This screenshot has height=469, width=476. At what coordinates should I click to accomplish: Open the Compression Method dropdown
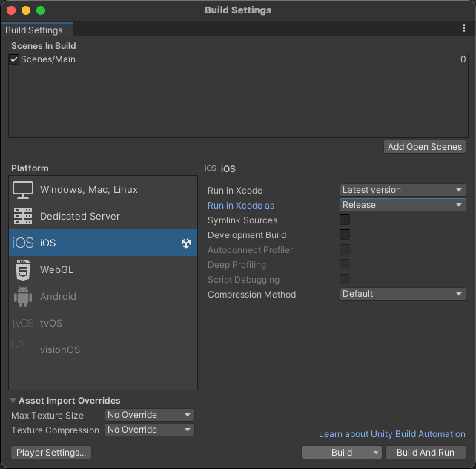403,294
